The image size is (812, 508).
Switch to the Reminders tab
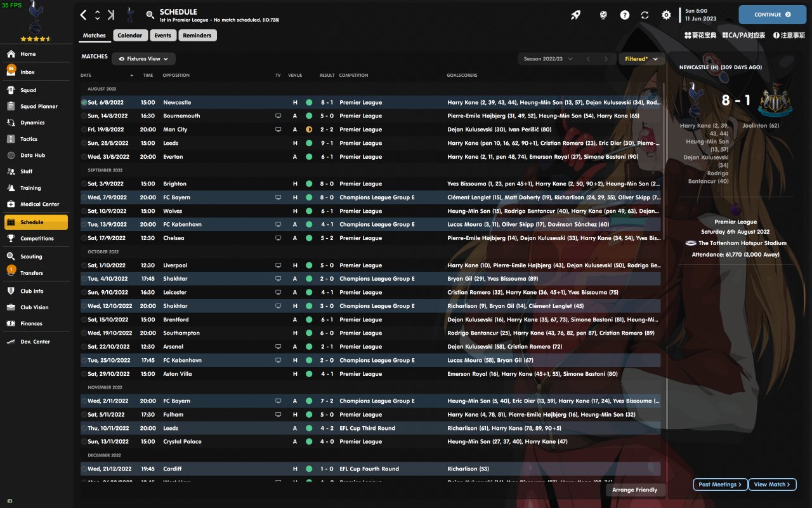pos(197,36)
